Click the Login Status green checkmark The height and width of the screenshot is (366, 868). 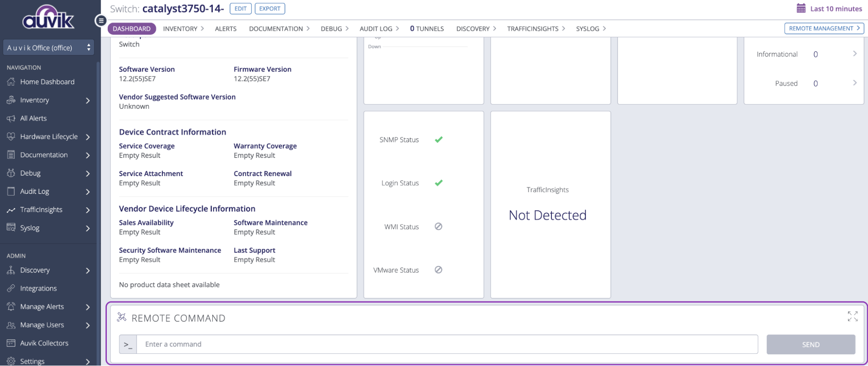439,183
